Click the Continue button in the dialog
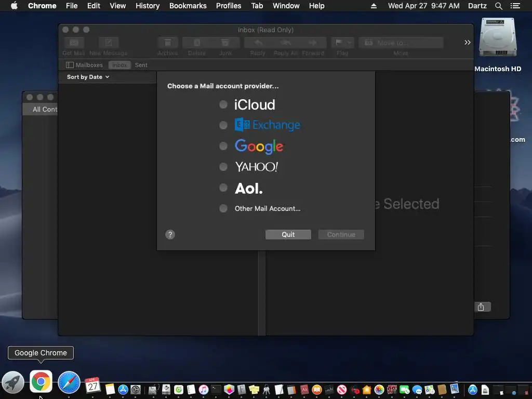The height and width of the screenshot is (399, 532). (x=341, y=234)
